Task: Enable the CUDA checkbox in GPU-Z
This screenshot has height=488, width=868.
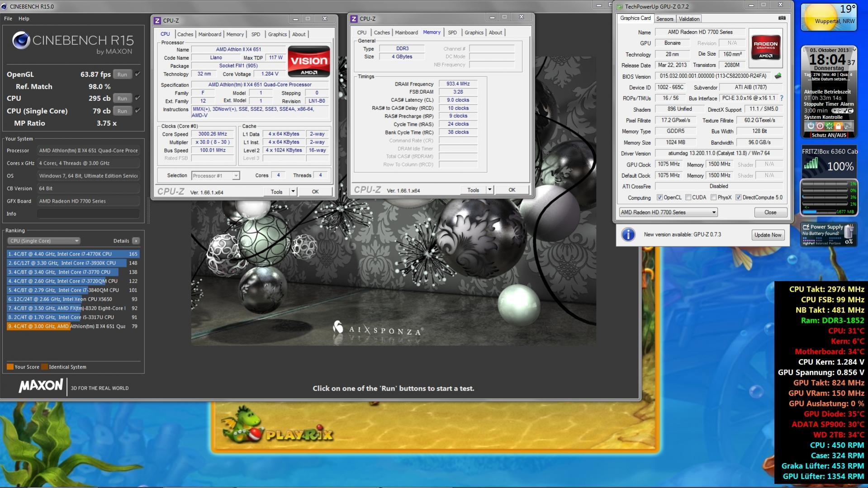Action: (x=688, y=197)
